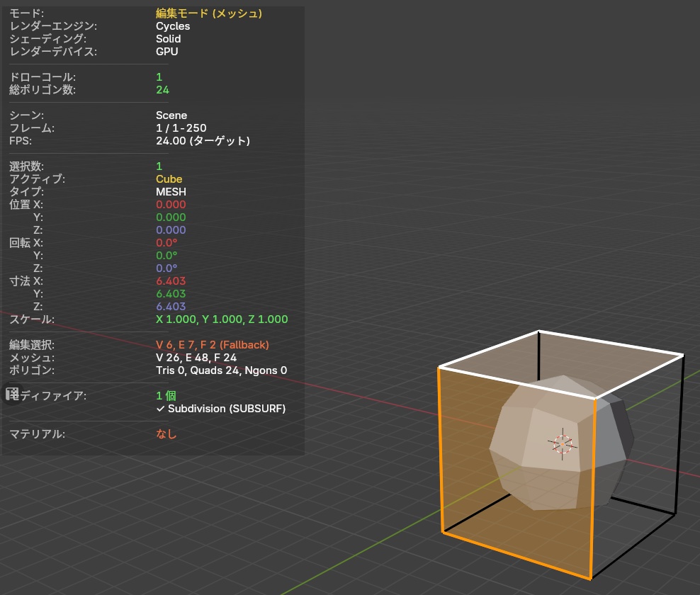This screenshot has width=700, height=595.
Task: Click the Tris 0, Quads 24, Ngons 0 text
Action: pos(222,370)
